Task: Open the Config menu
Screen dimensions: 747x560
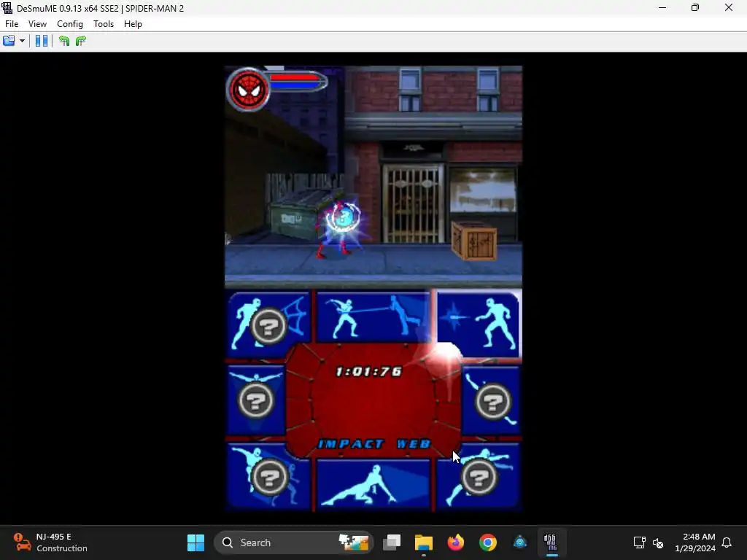Action: point(70,24)
